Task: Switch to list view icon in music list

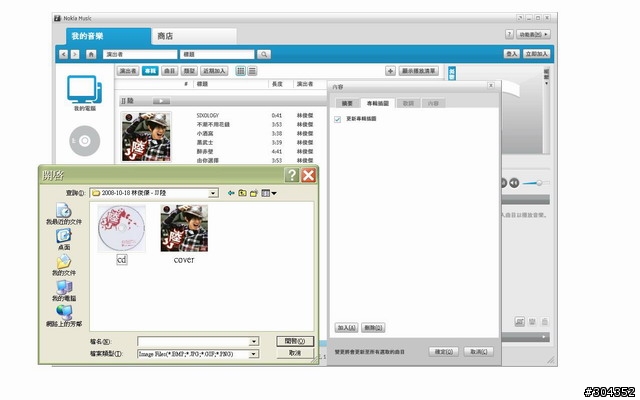Action: (x=252, y=71)
